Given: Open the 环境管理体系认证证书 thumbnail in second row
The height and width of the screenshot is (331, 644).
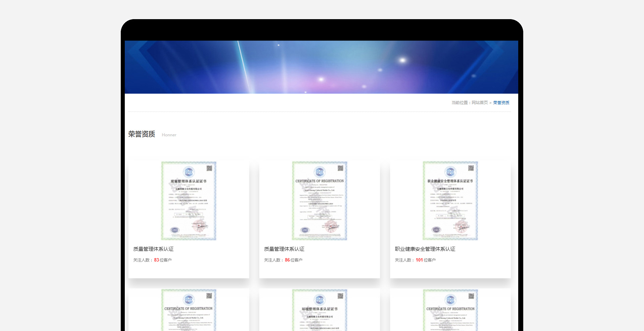Looking at the screenshot, I should coord(319,310).
